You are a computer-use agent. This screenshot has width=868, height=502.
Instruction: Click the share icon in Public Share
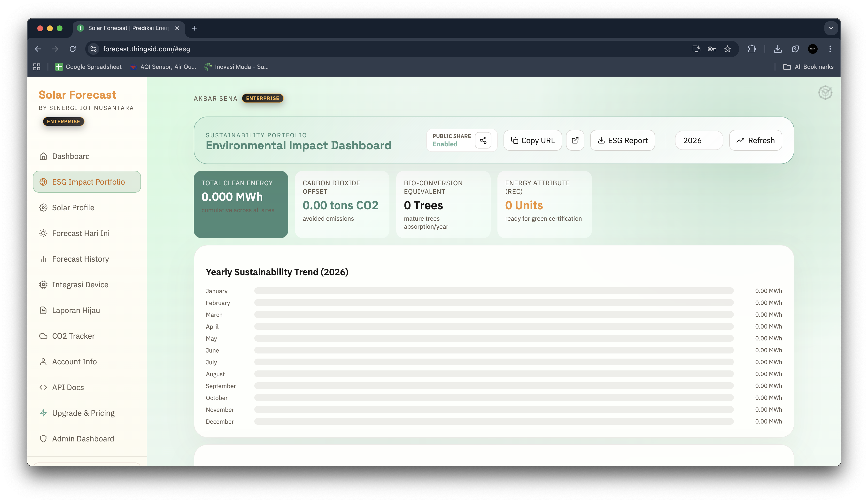click(483, 140)
